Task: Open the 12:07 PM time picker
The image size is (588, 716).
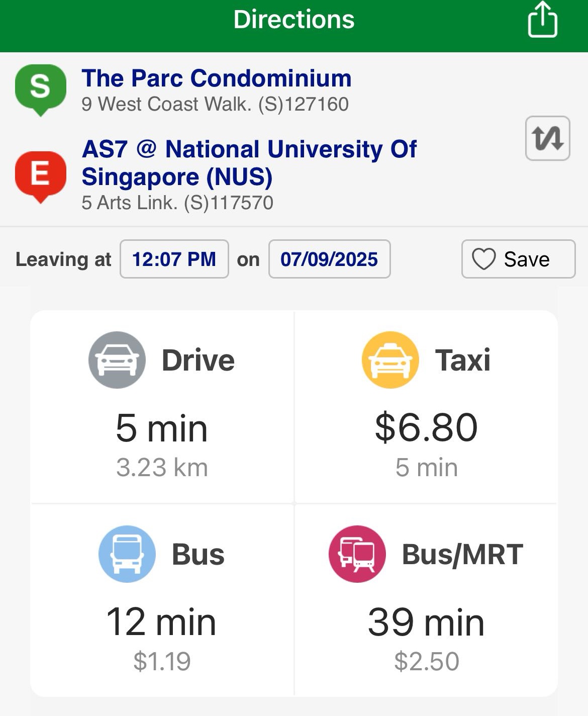Action: pyautogui.click(x=174, y=259)
